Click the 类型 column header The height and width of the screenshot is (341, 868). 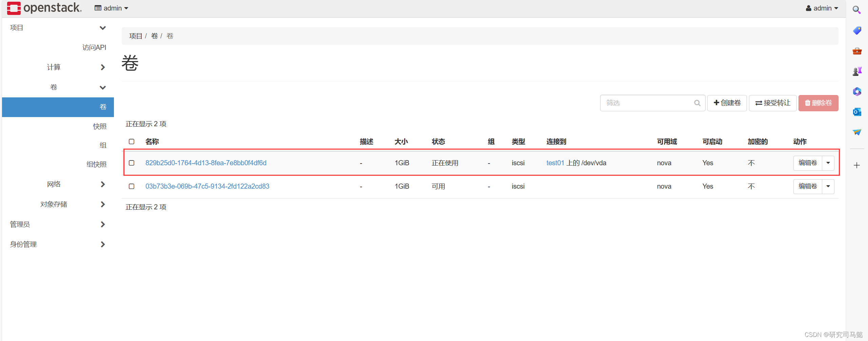518,141
